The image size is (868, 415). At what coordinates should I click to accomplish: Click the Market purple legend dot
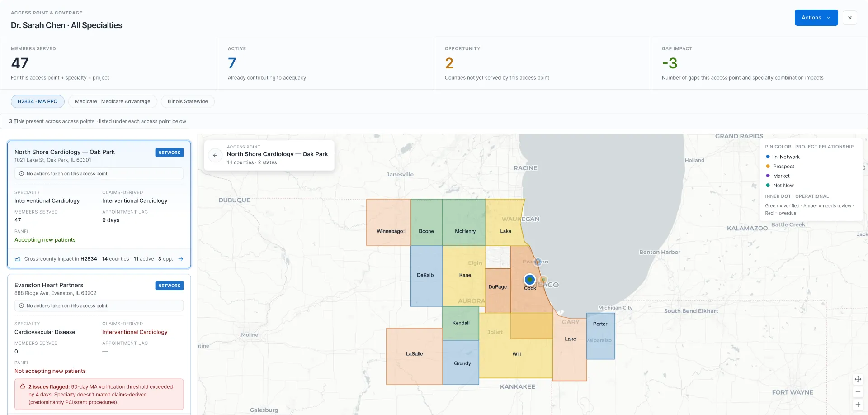click(x=768, y=176)
